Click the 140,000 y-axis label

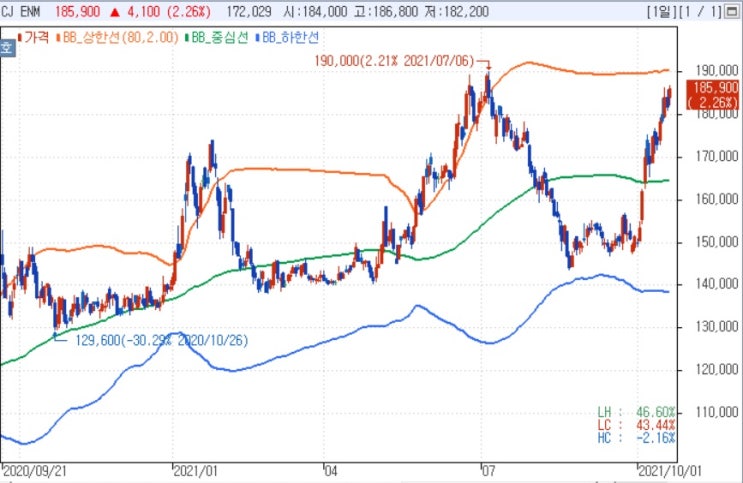[x=717, y=284]
